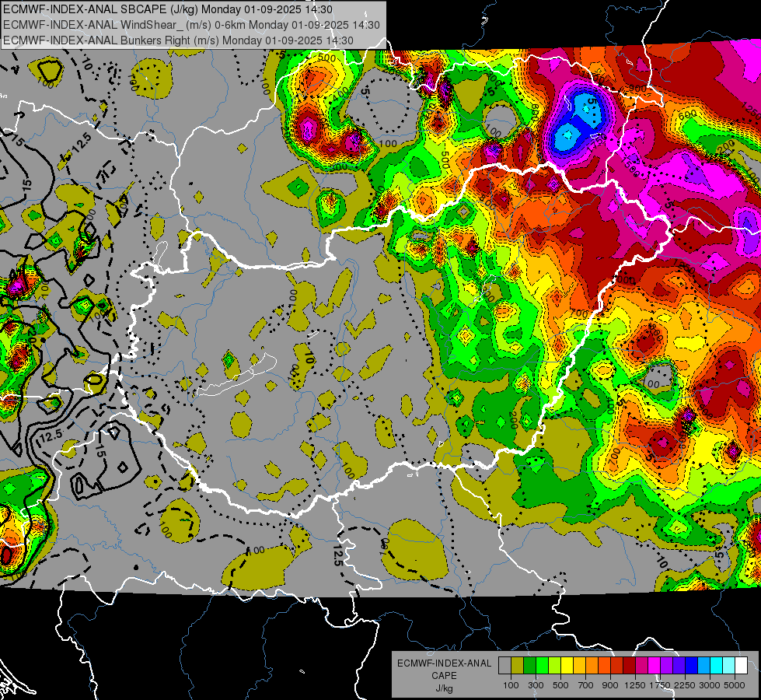Choose the yellow-green legend swatch
Image resolution: width=761 pixels, height=700 pixels.
[x=555, y=666]
